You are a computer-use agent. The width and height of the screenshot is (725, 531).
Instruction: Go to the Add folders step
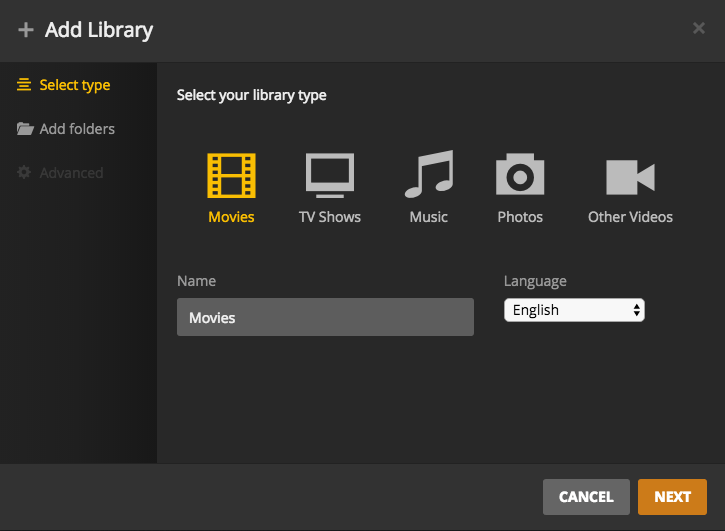coord(77,129)
